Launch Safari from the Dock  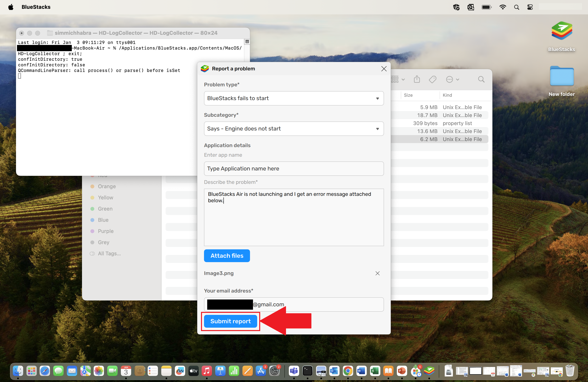tap(45, 371)
